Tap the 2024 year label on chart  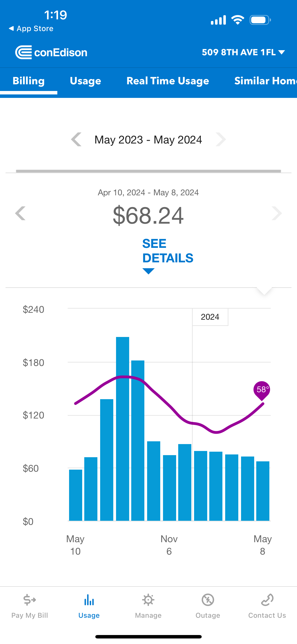point(210,317)
